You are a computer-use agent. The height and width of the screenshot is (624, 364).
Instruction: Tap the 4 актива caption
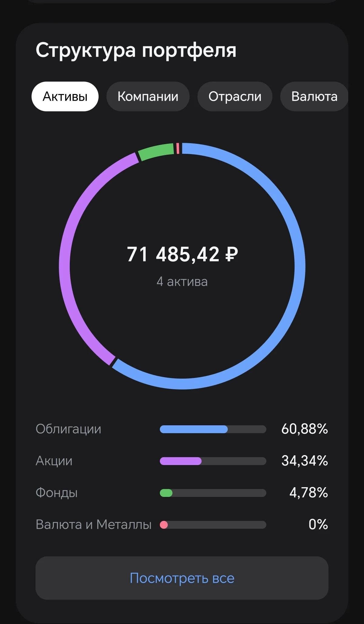[x=182, y=282]
